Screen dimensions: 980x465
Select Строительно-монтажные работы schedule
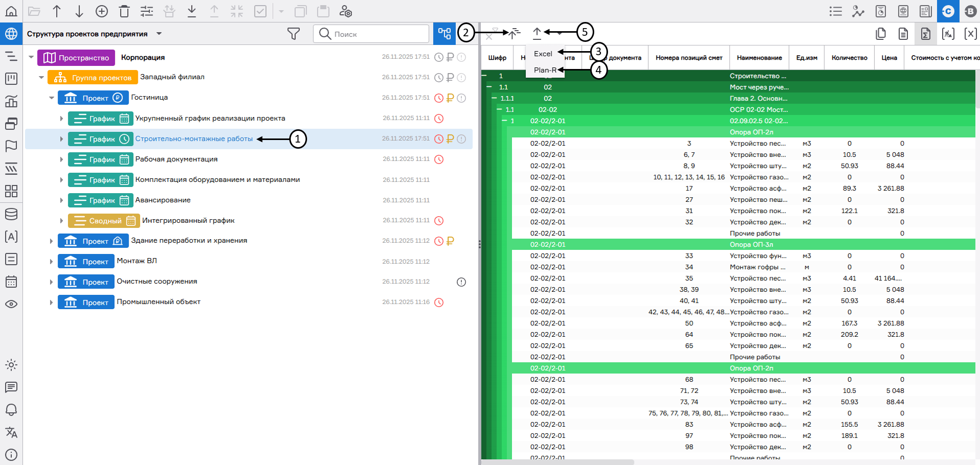pyautogui.click(x=194, y=139)
